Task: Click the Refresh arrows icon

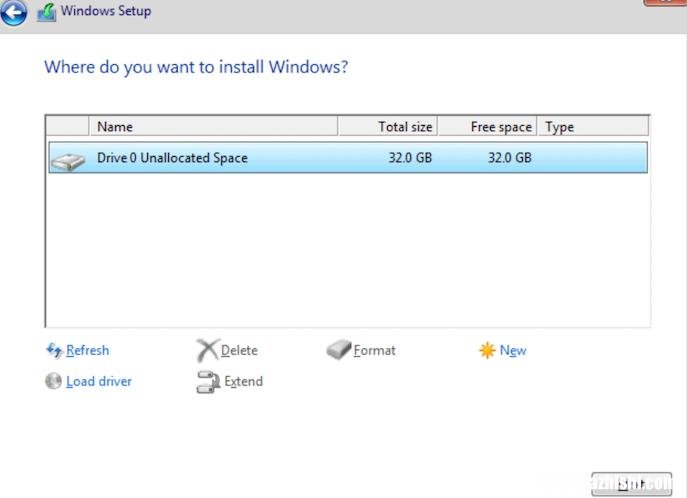Action: [54, 350]
